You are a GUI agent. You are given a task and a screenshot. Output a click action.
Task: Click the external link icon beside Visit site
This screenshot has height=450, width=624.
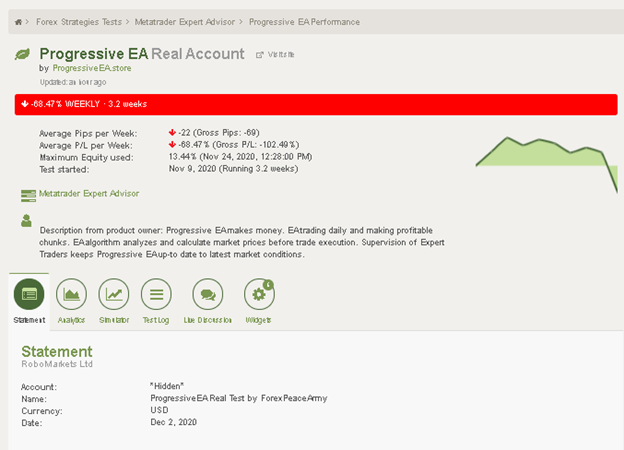(x=259, y=55)
